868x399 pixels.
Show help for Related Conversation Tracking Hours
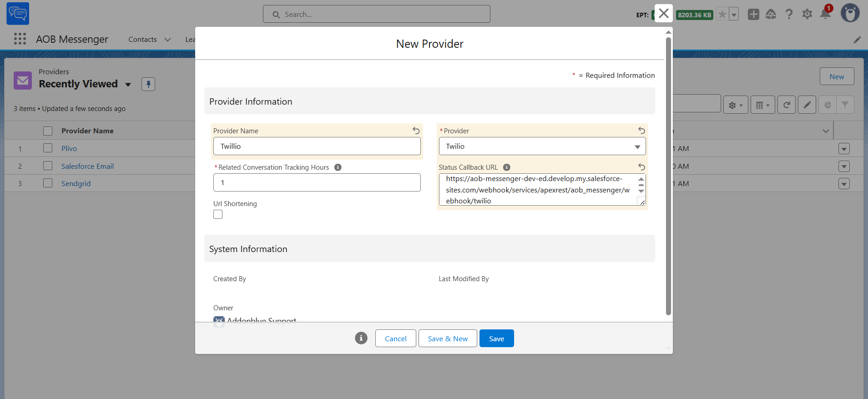click(x=338, y=167)
